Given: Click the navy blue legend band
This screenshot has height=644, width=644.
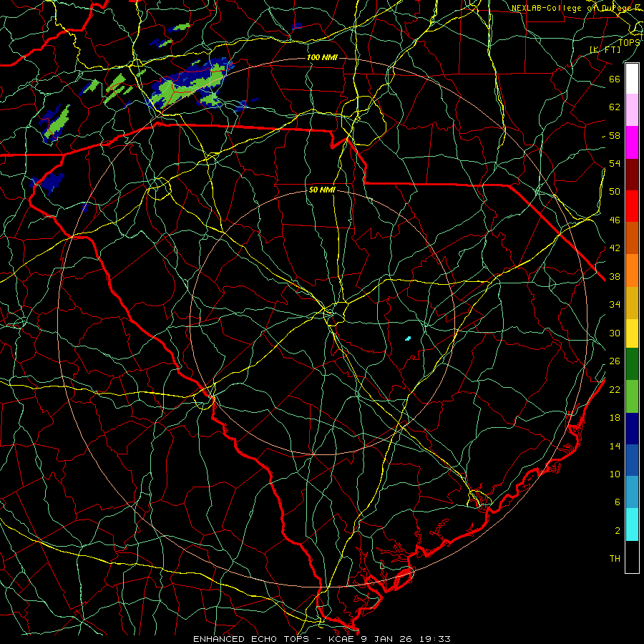Looking at the screenshot, I should [x=632, y=429].
